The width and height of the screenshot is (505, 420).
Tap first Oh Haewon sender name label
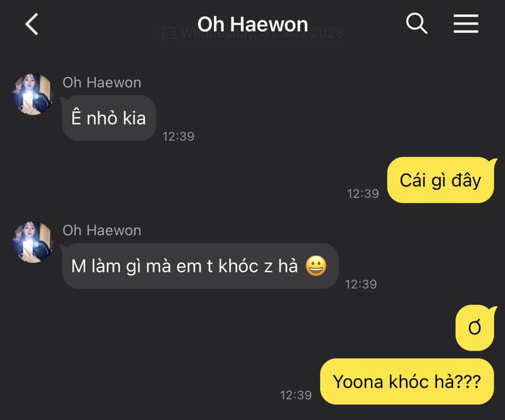(x=102, y=83)
